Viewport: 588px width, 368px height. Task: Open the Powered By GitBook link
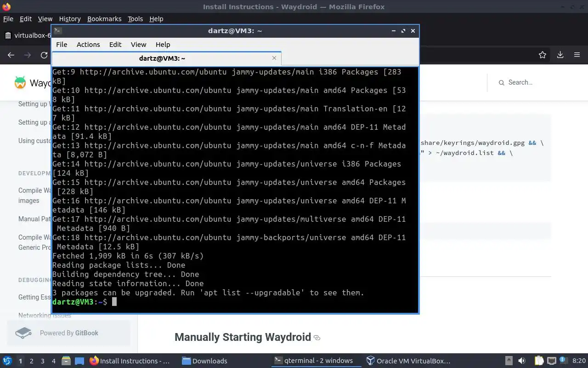point(69,333)
